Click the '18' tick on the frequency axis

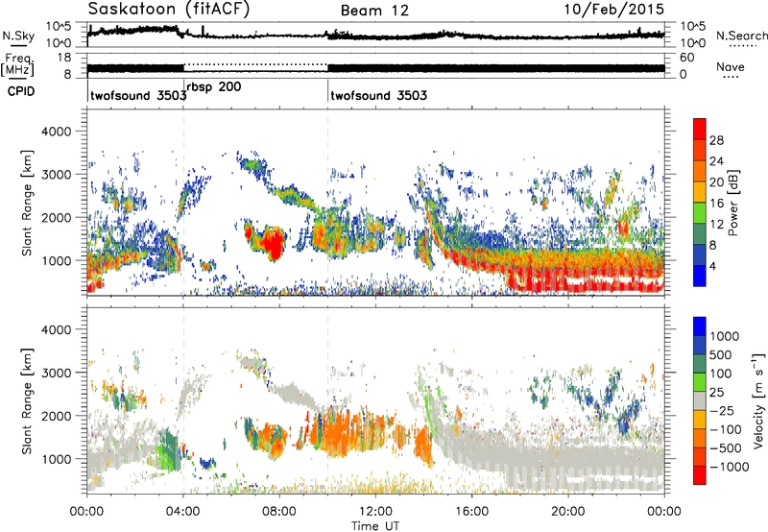coord(64,58)
